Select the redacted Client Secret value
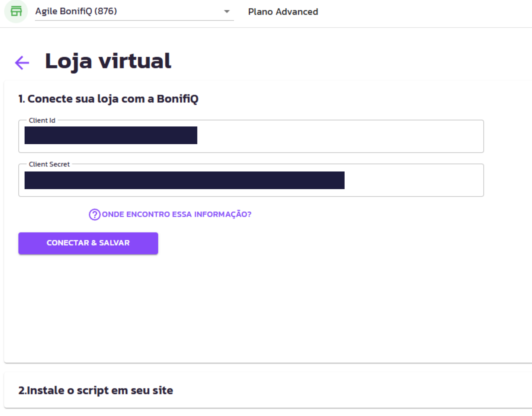 (184, 180)
